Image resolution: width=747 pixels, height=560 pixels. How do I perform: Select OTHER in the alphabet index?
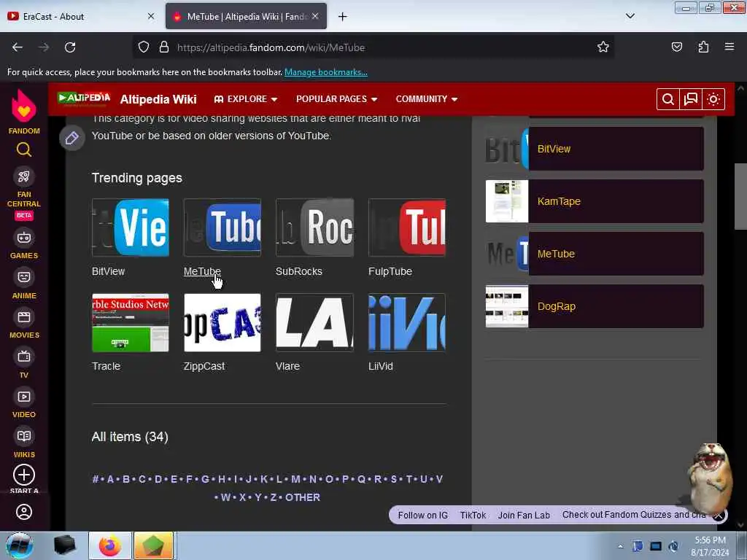pyautogui.click(x=303, y=497)
